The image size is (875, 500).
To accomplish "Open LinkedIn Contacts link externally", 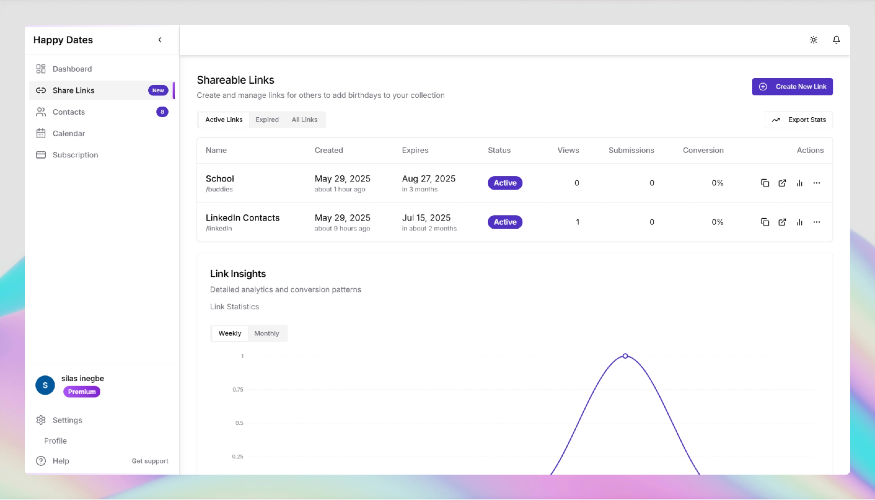I will pyautogui.click(x=782, y=222).
